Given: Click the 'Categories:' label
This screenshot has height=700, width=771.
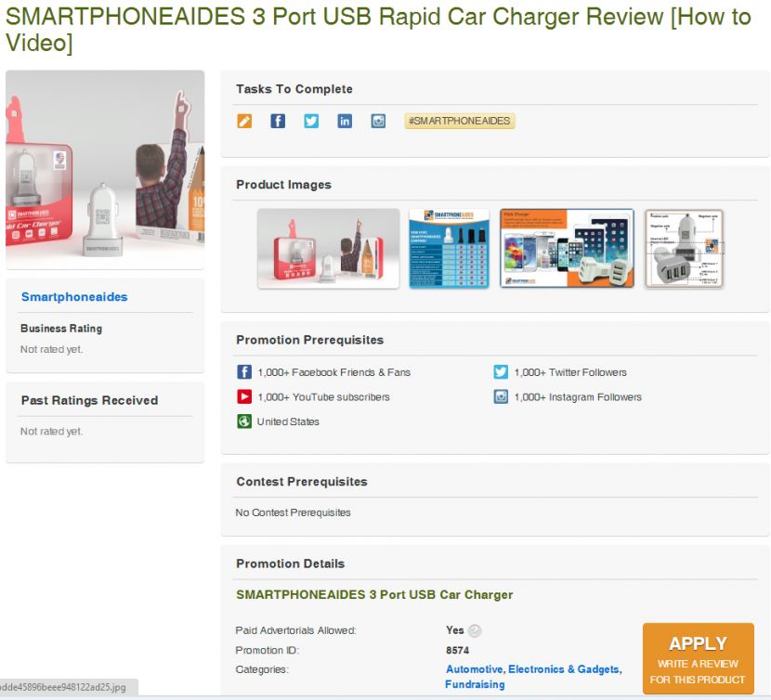Looking at the screenshot, I should (262, 669).
